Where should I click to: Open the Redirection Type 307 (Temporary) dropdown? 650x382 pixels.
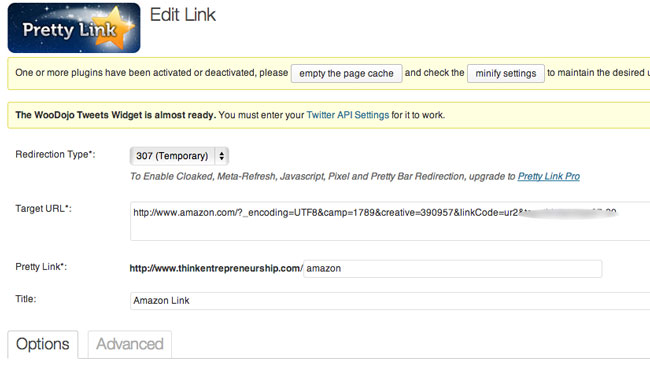179,156
